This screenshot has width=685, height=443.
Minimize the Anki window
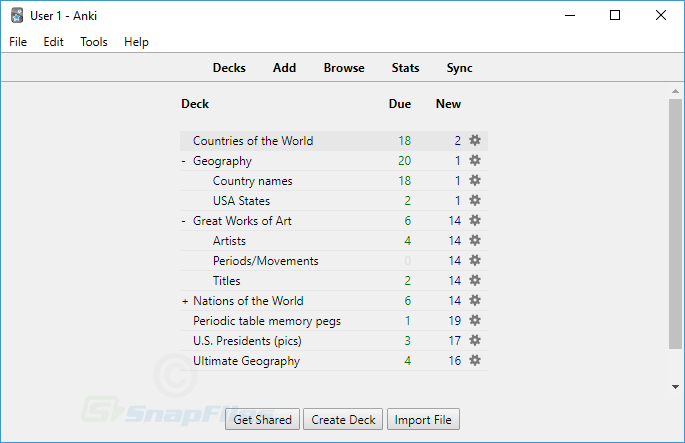click(x=570, y=15)
